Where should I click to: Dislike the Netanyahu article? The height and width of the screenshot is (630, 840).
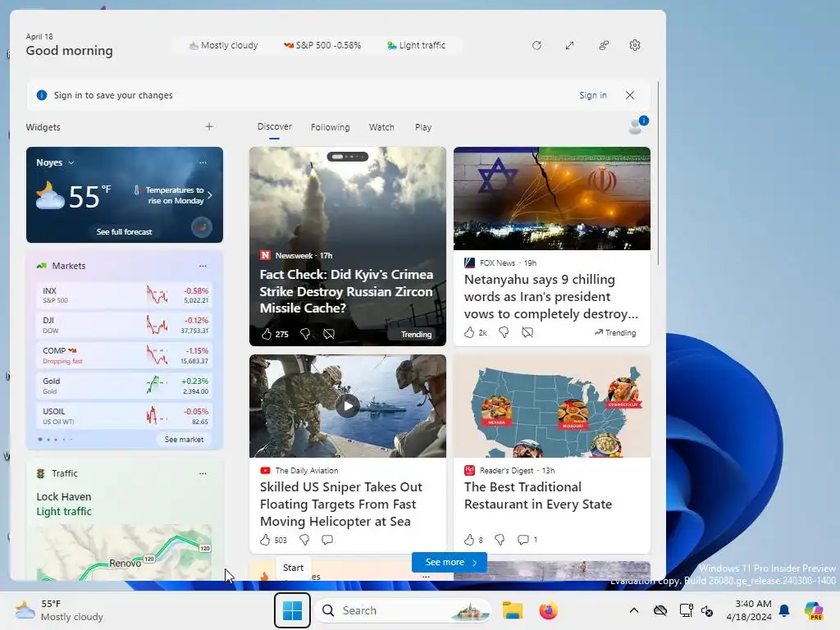click(504, 332)
